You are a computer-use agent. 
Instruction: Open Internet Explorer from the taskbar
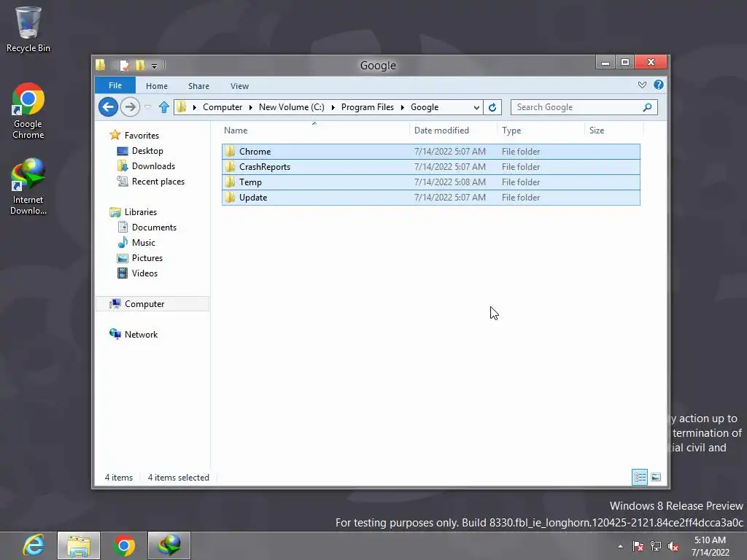pos(34,545)
